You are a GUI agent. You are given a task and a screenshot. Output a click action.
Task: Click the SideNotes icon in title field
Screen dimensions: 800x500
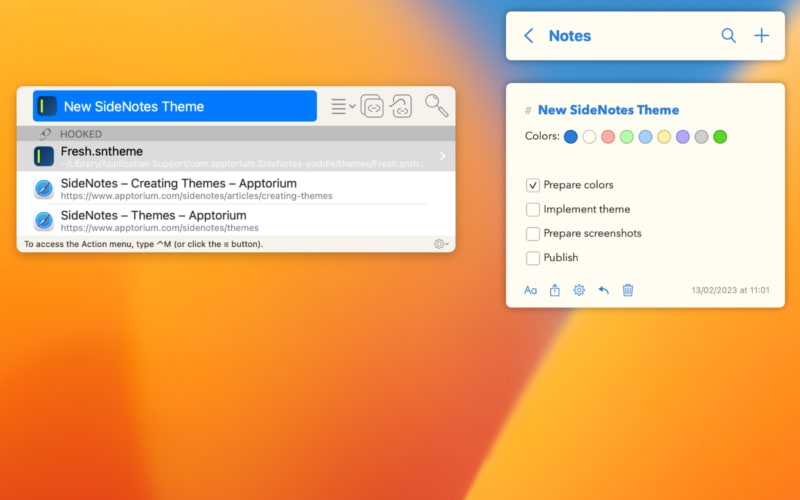click(x=47, y=106)
